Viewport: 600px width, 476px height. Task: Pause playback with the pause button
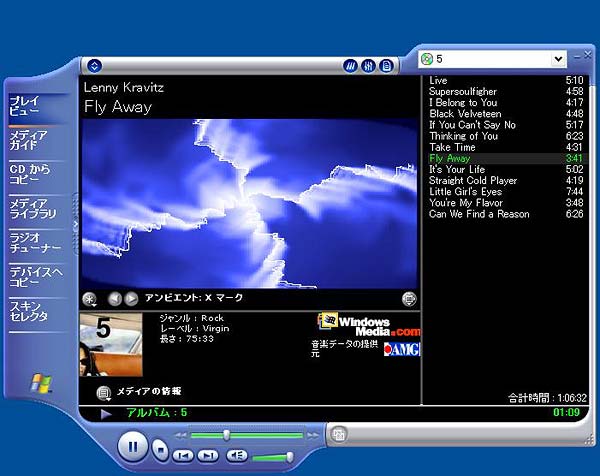tap(132, 446)
